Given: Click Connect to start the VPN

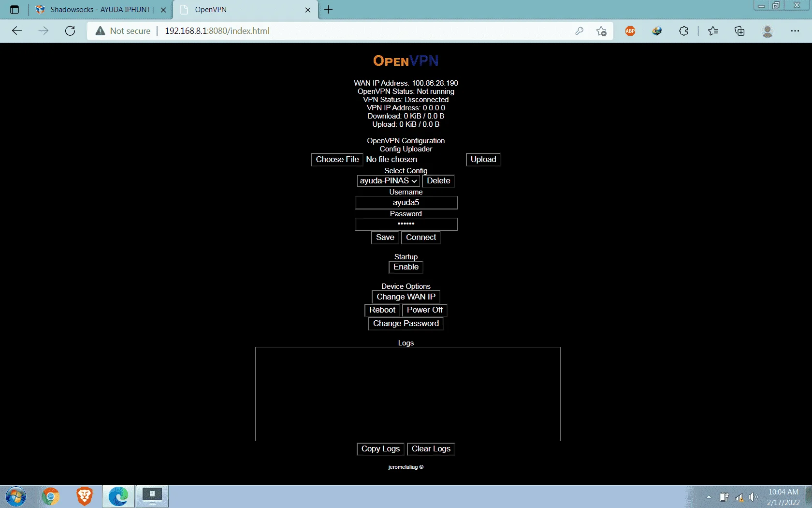Looking at the screenshot, I should click(x=421, y=238).
